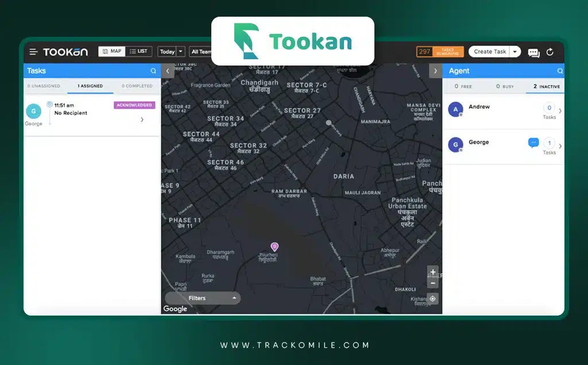The width and height of the screenshot is (588, 365).
Task: Switch to MAP view
Action: (112, 51)
